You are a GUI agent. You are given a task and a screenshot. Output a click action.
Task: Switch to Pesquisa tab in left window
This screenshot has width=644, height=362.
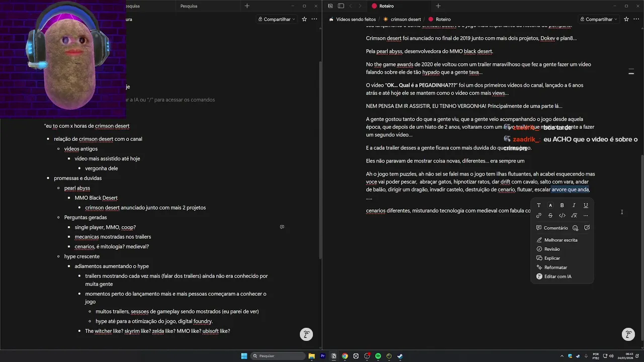click(189, 6)
